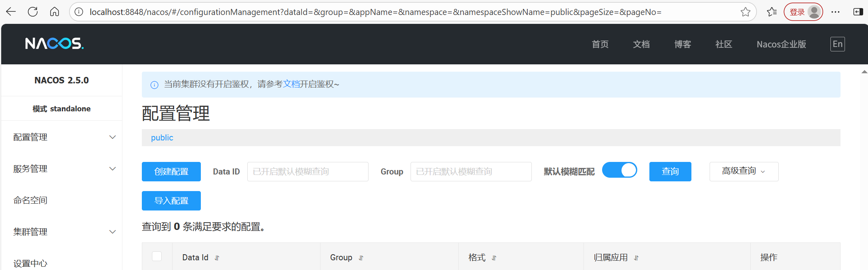Bookmark this page with the star icon
868x270 pixels.
pos(746,12)
